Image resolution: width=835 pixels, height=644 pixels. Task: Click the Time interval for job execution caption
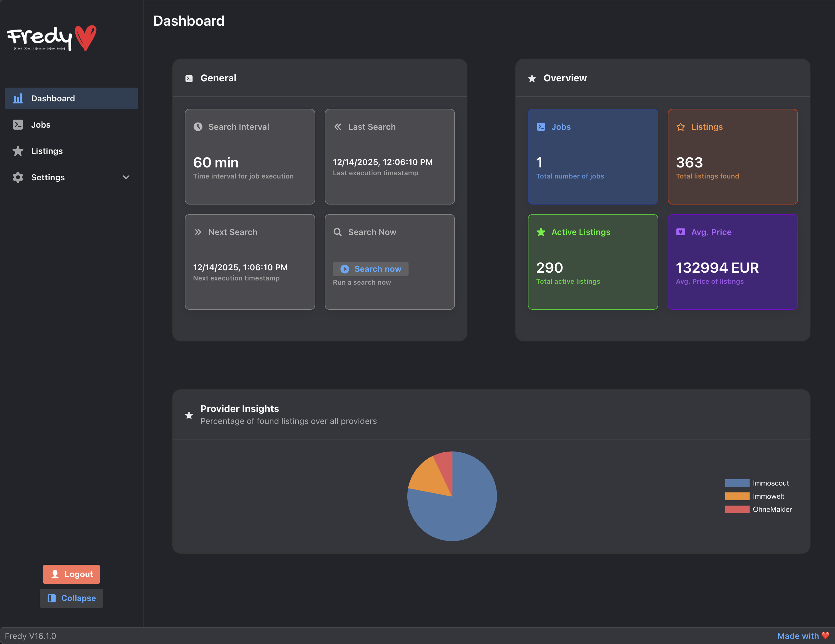tap(243, 176)
